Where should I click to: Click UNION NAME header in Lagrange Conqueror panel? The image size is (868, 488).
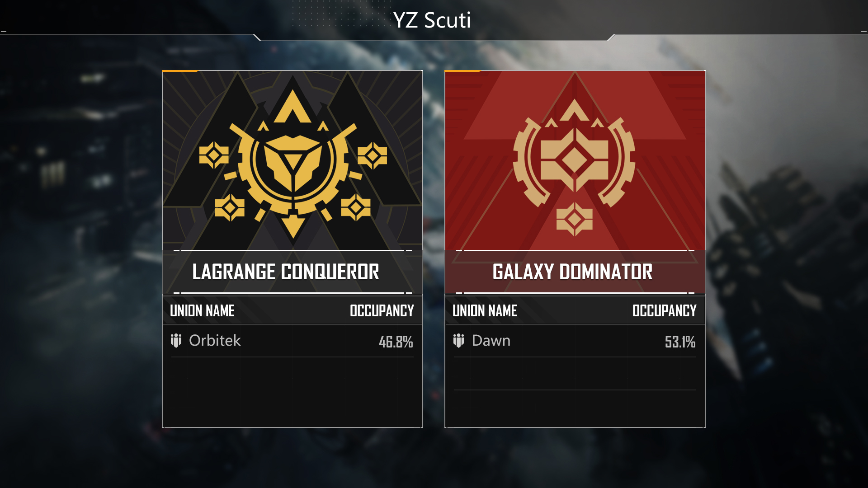(x=202, y=311)
